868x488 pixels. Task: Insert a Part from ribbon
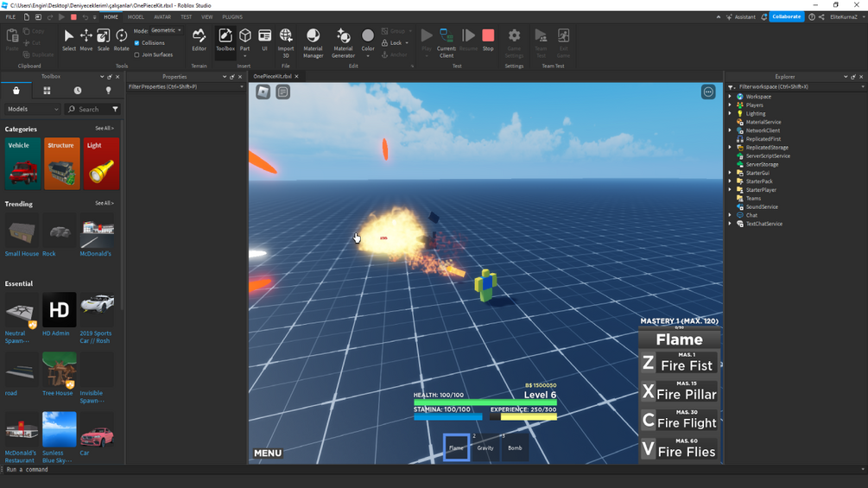244,40
